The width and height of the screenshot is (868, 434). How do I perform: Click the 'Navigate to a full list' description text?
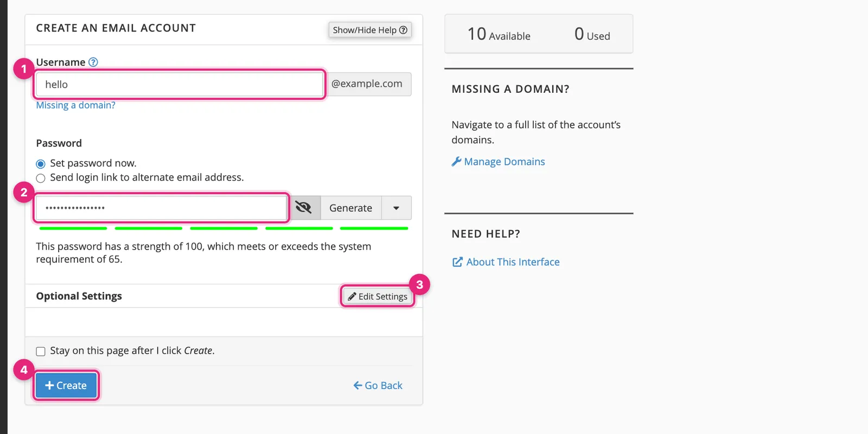click(x=536, y=132)
